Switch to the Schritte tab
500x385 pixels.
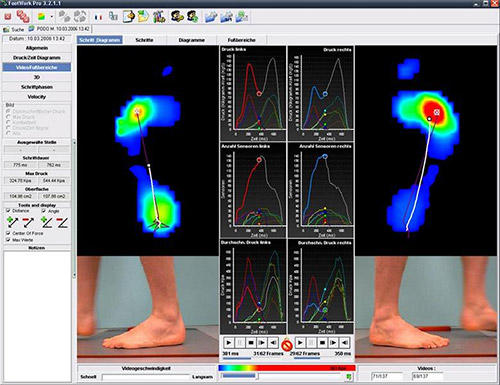pyautogui.click(x=144, y=40)
